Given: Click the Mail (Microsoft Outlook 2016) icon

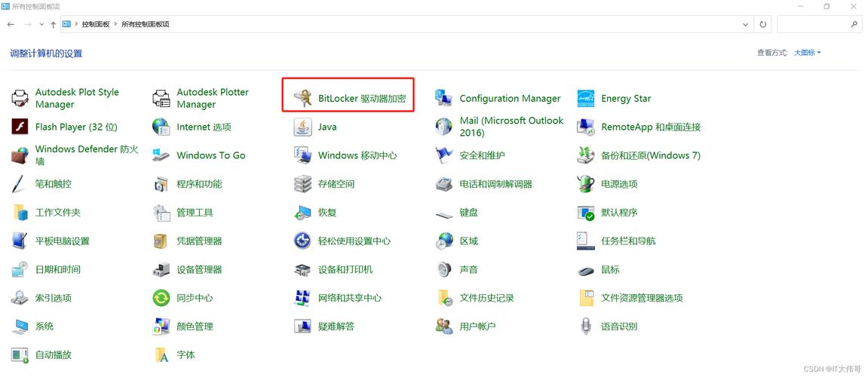Looking at the screenshot, I should [444, 127].
